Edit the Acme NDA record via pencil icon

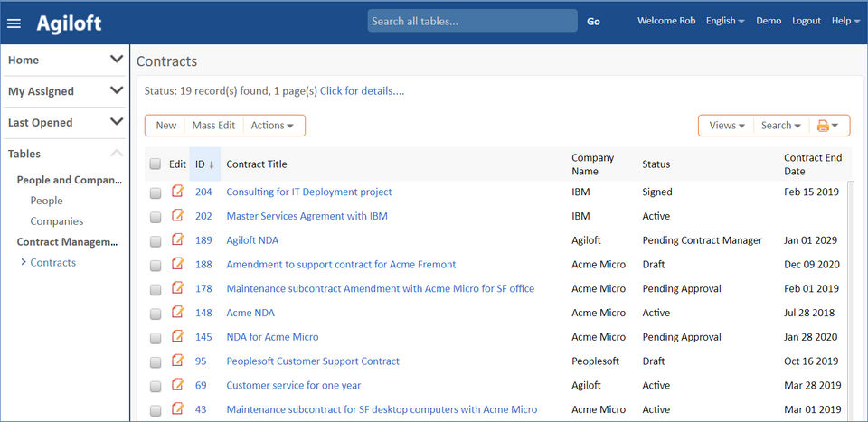click(x=178, y=313)
